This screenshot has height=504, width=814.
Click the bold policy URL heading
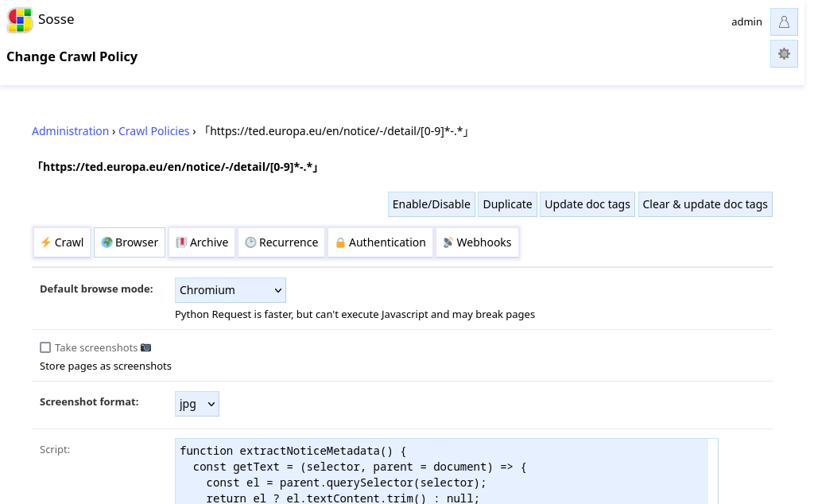[177, 167]
